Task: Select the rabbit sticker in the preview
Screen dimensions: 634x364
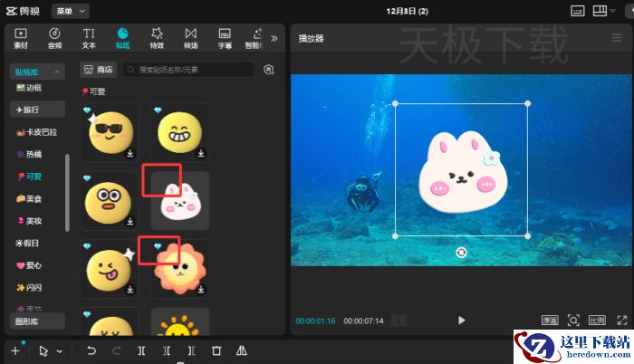Action: click(463, 172)
